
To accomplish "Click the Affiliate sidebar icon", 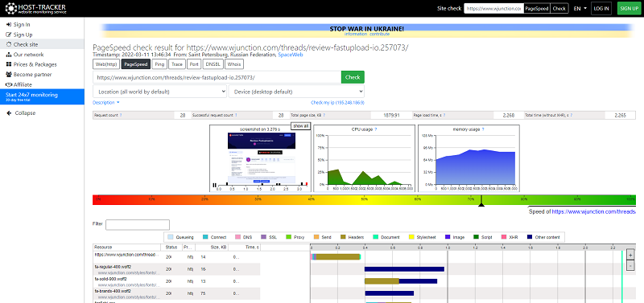I will (9, 84).
